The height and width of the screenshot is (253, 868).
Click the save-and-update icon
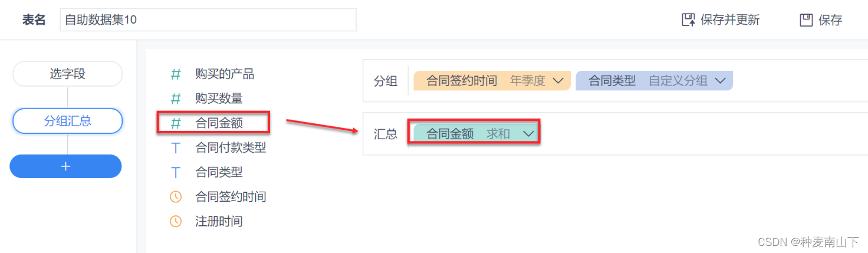point(688,20)
